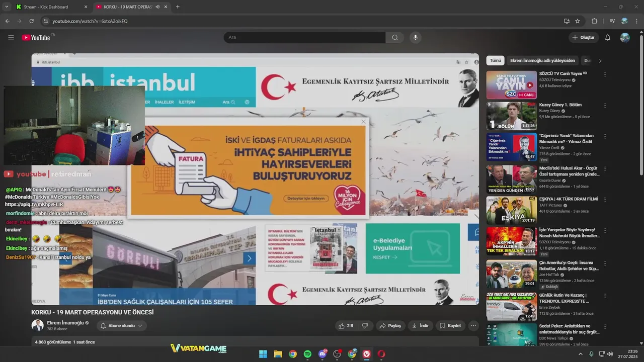Open the YouTube hamburger guide menu
Screen dimensions: 644x362
point(11,37)
